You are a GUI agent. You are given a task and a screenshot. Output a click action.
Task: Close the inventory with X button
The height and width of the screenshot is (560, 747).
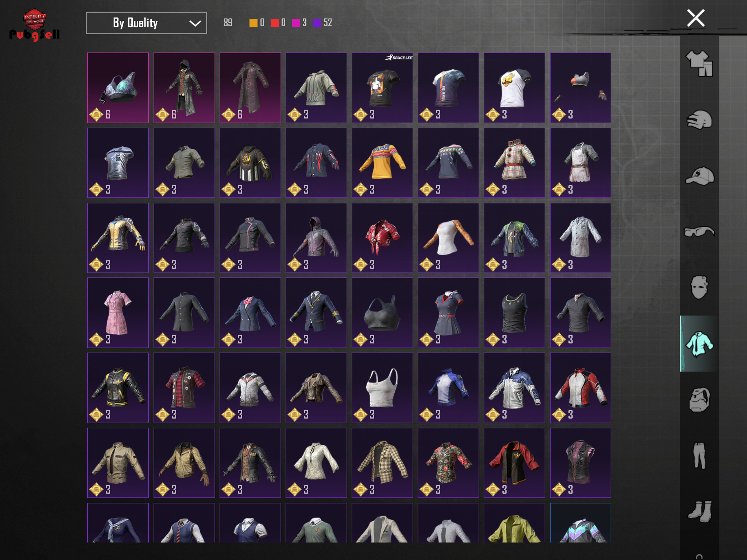(x=696, y=18)
